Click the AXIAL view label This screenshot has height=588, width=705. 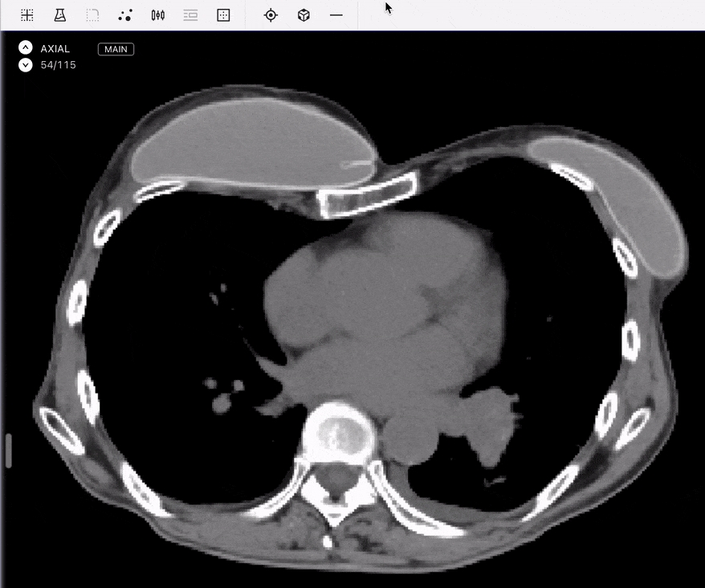(x=55, y=49)
